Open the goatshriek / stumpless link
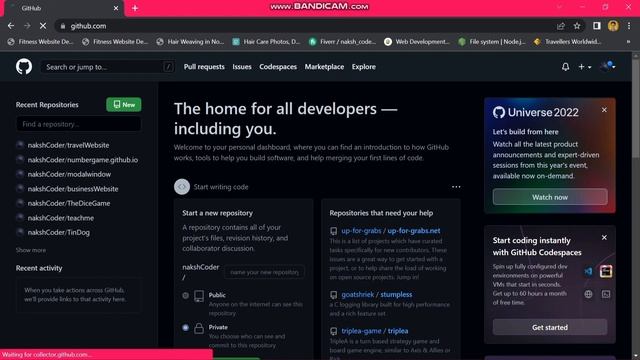Screen dimensions: 640x360 pos(376,294)
